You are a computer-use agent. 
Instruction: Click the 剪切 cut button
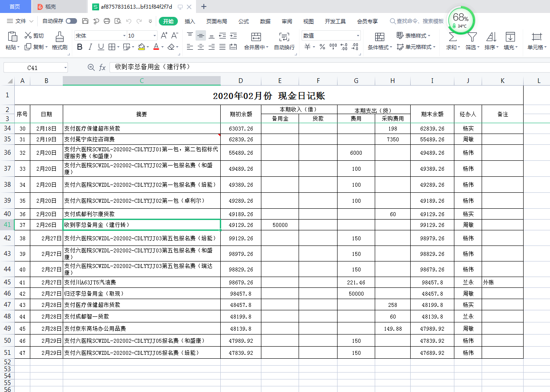click(x=34, y=36)
